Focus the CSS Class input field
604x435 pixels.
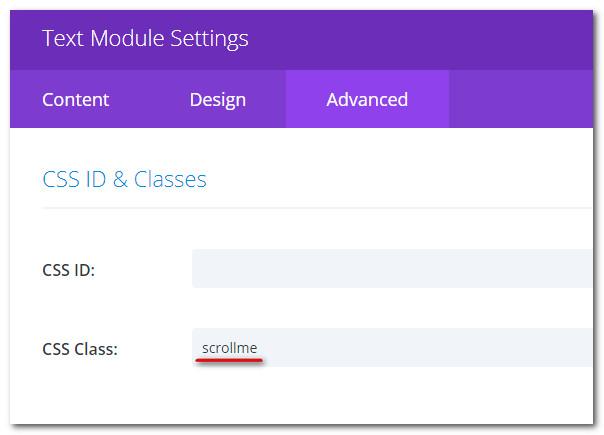pos(420,348)
